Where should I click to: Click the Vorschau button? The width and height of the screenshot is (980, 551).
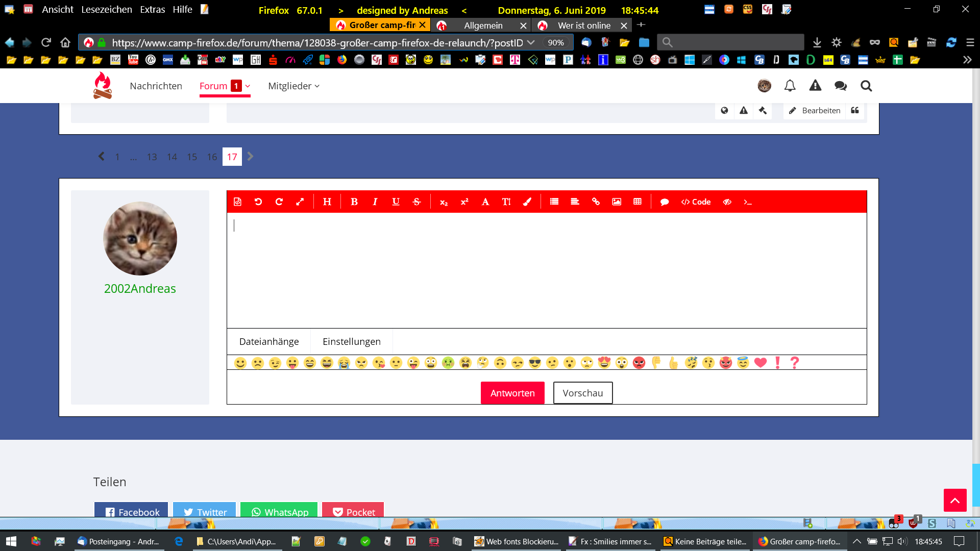[x=582, y=393]
